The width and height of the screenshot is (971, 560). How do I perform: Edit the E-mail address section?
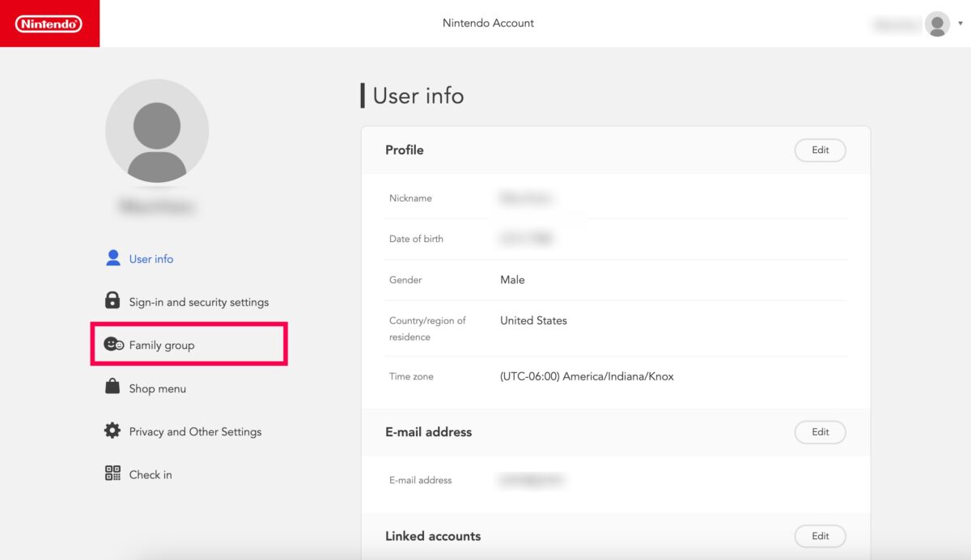[x=820, y=432]
